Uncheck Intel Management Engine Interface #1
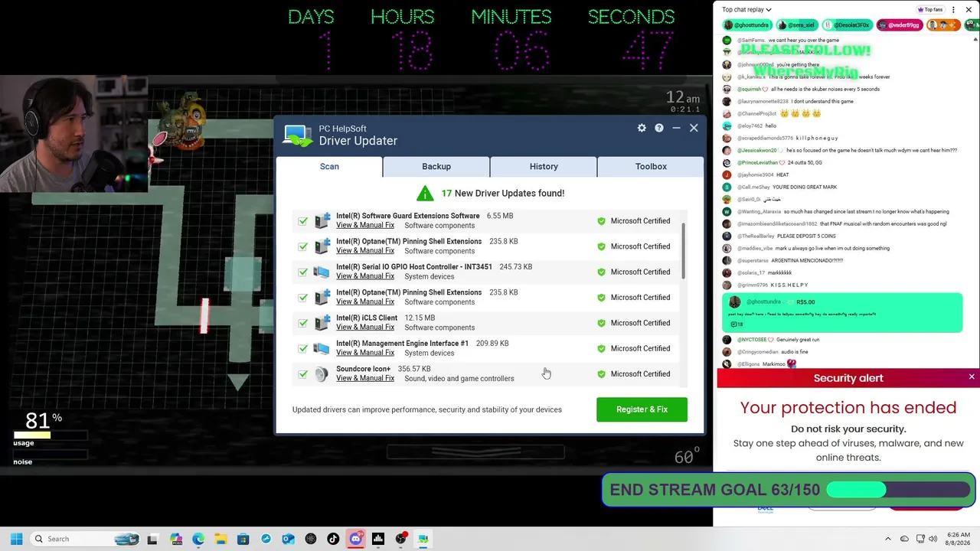 point(303,348)
